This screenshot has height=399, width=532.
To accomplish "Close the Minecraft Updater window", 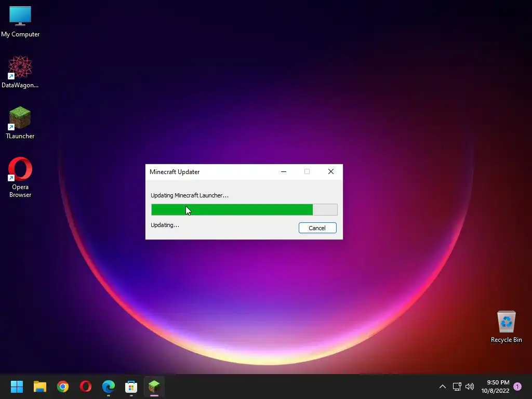I will point(331,171).
